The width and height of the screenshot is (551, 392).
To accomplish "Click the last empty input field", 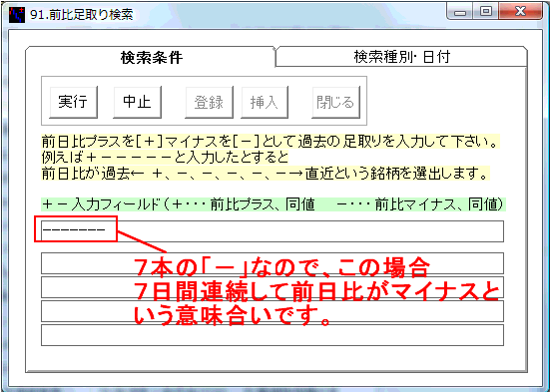I will pos(273,335).
